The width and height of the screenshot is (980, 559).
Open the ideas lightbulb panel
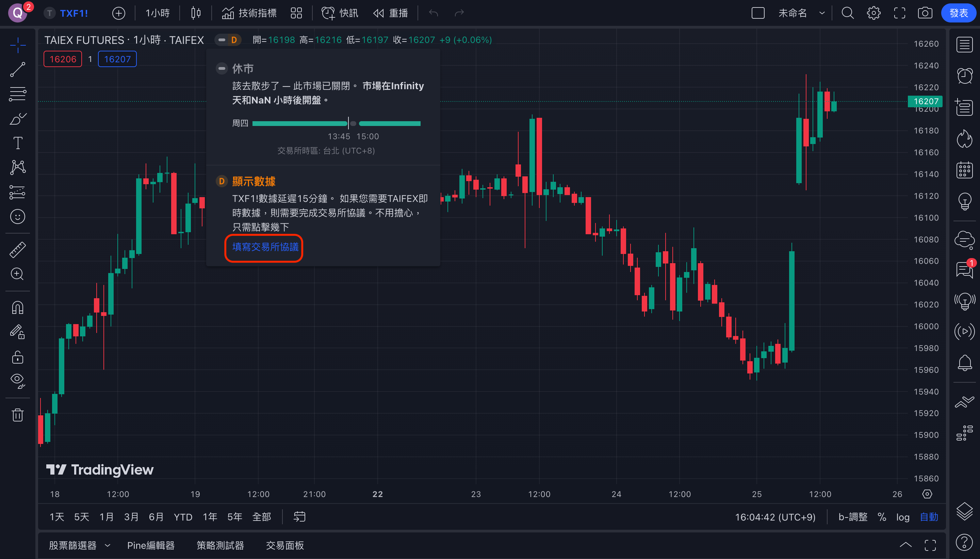(964, 201)
